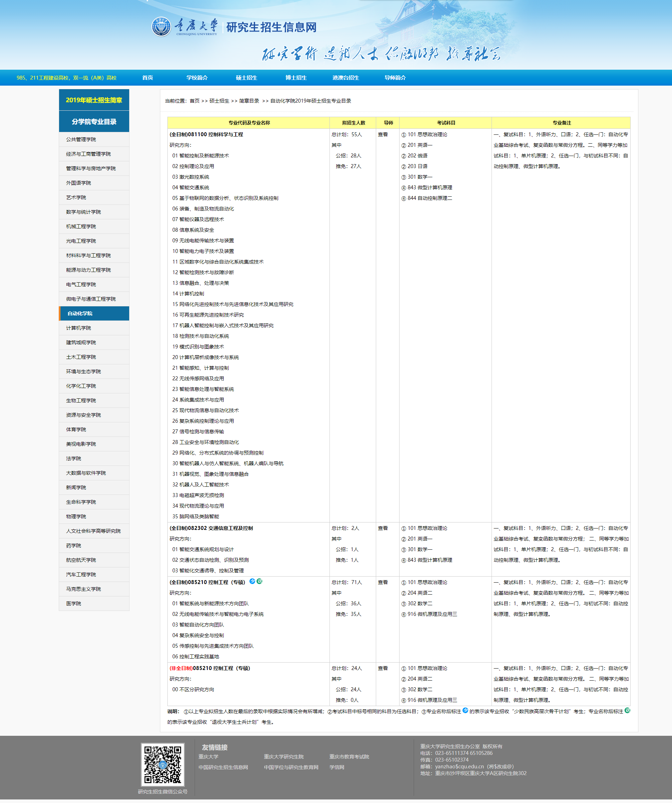672x803 pixels.
Task: Click 硕士招生 in the breadcrumb trail
Action: click(219, 101)
